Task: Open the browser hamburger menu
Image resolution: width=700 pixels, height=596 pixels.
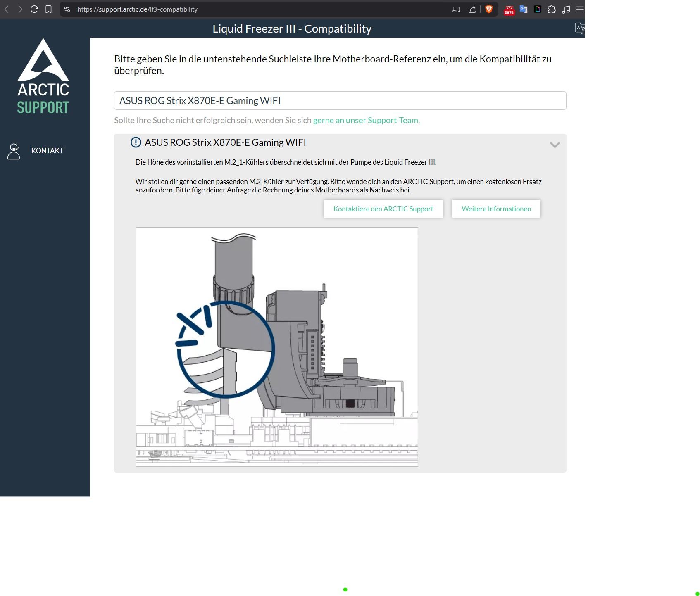Action: click(580, 9)
